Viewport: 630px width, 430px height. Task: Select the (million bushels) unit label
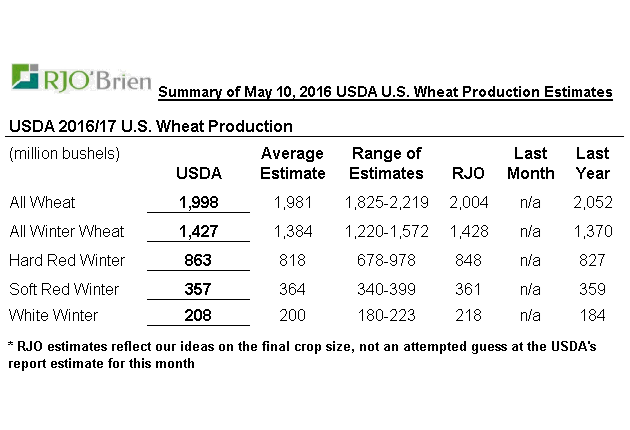pyautogui.click(x=64, y=154)
